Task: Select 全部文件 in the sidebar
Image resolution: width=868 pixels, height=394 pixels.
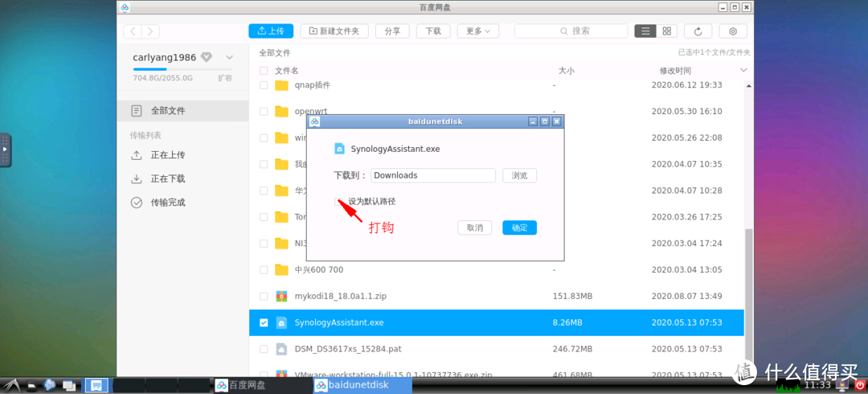Action: click(x=182, y=111)
